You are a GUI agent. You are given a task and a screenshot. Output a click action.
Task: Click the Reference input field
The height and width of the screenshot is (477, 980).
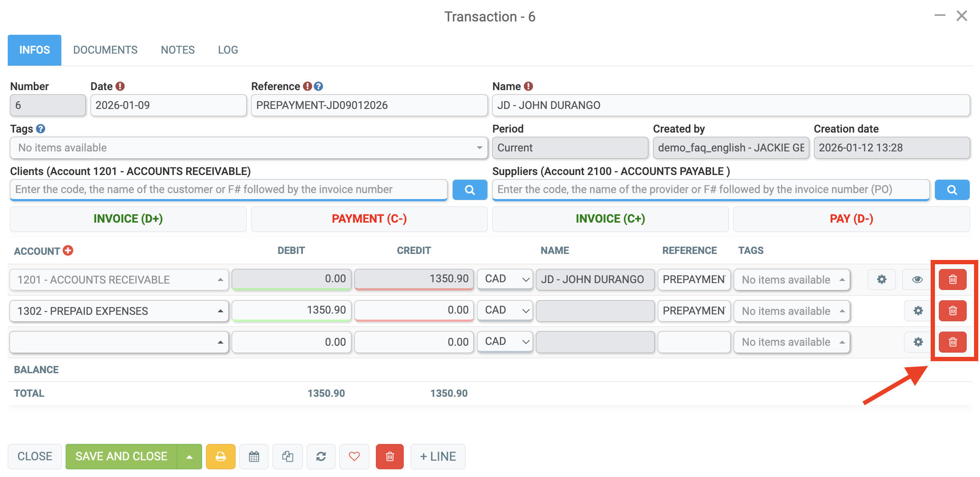tap(369, 106)
